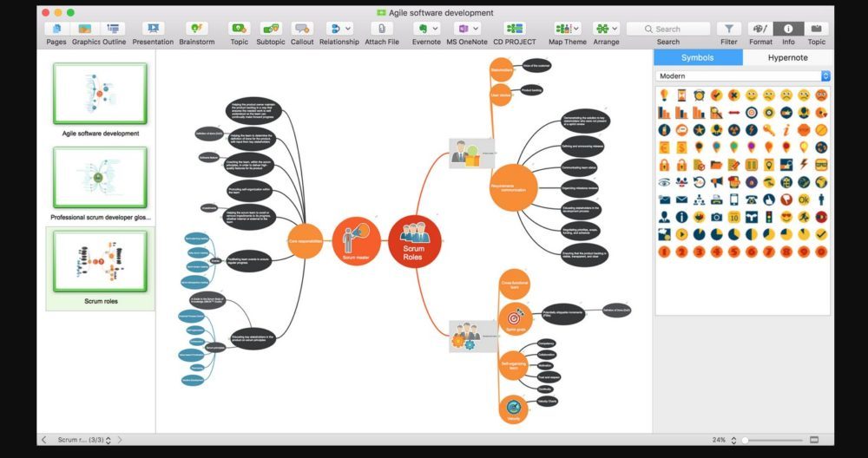
Task: Open the Filter tool
Action: (728, 29)
